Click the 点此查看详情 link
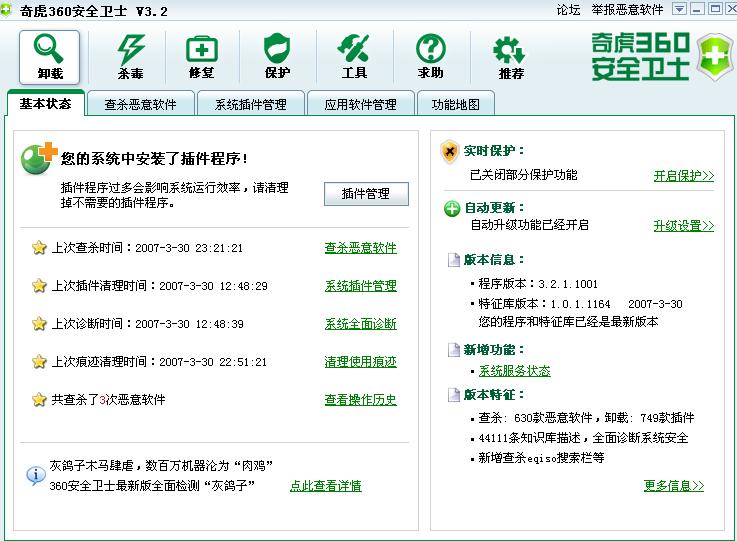737x541 pixels. click(x=326, y=486)
